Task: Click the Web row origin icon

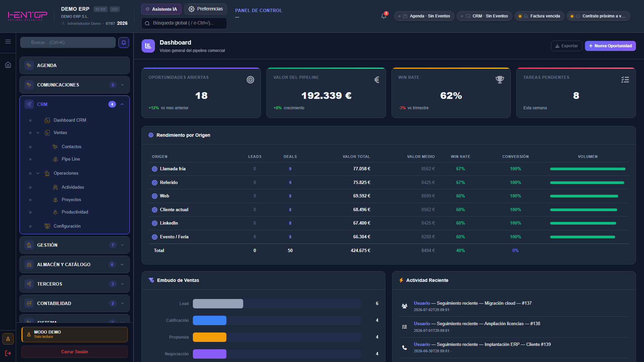Action: (x=155, y=196)
